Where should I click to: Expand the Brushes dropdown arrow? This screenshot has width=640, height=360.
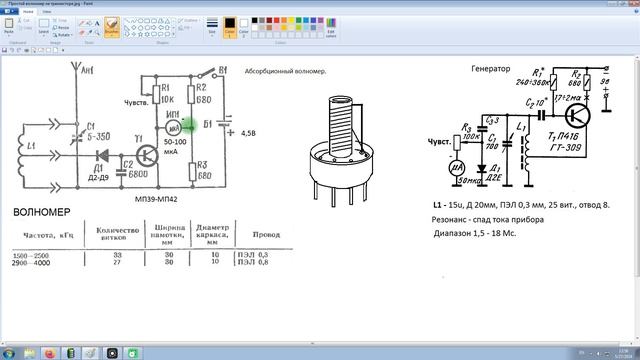point(112,35)
